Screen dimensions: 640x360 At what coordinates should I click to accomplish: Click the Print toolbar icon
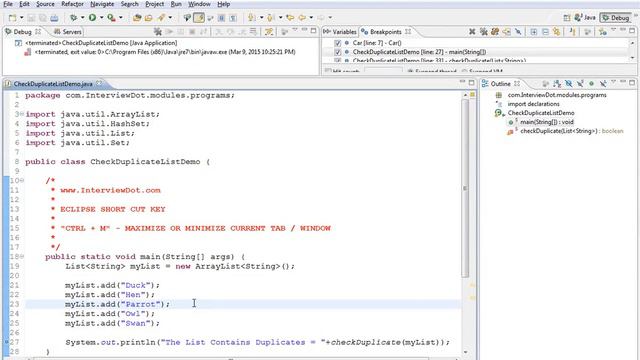tap(54, 18)
